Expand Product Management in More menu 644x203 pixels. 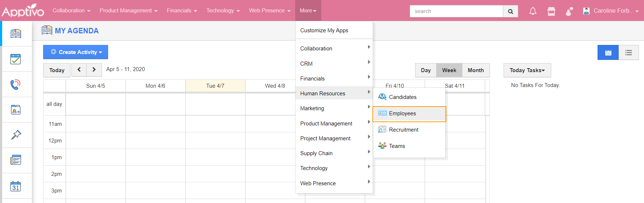click(334, 123)
